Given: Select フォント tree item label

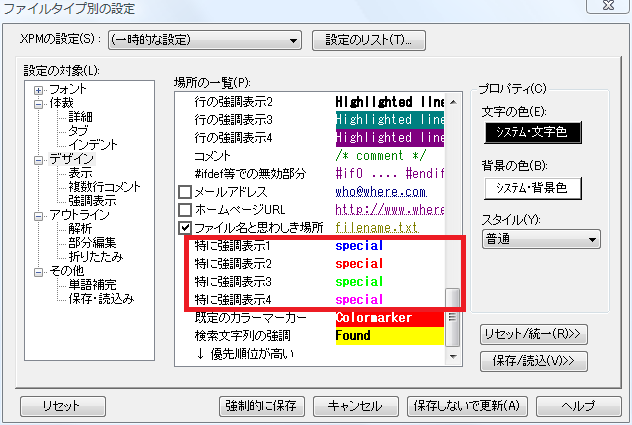Looking at the screenshot, I should click(x=68, y=89).
